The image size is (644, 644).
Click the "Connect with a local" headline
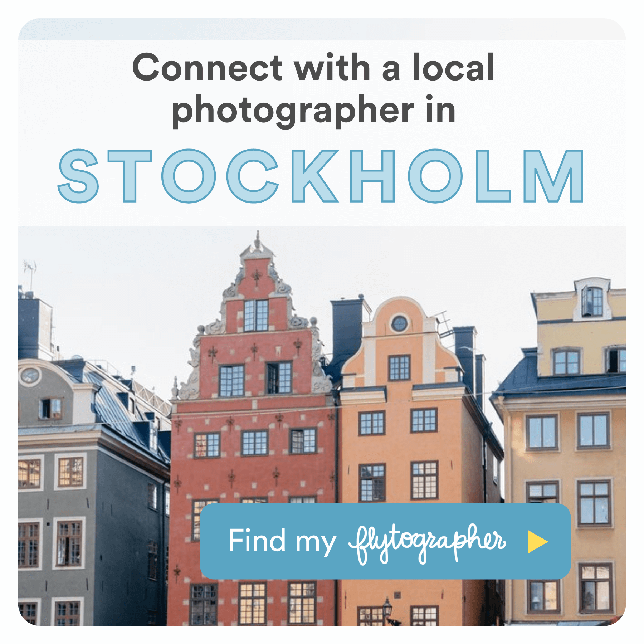313,67
